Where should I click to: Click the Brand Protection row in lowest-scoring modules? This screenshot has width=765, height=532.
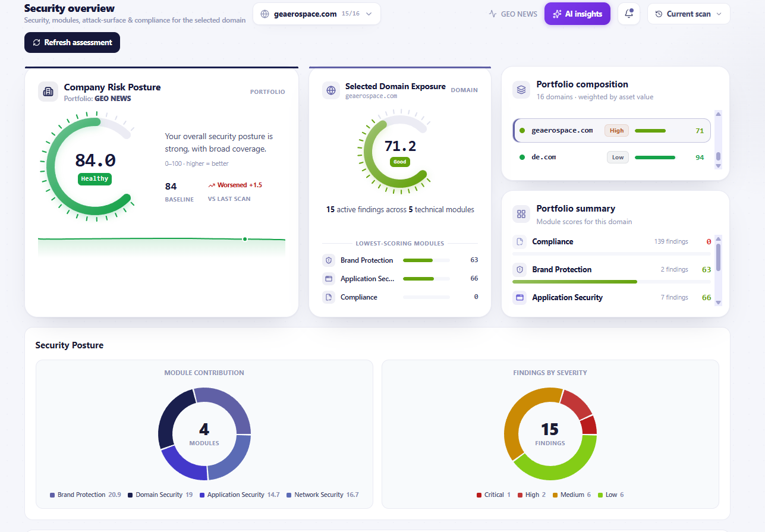pos(400,260)
